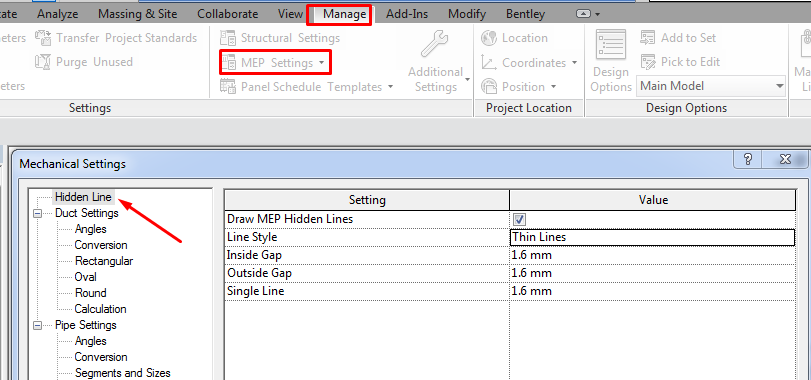This screenshot has height=380, width=811.
Task: Select Hidden Line in the settings tree
Action: pos(83,197)
